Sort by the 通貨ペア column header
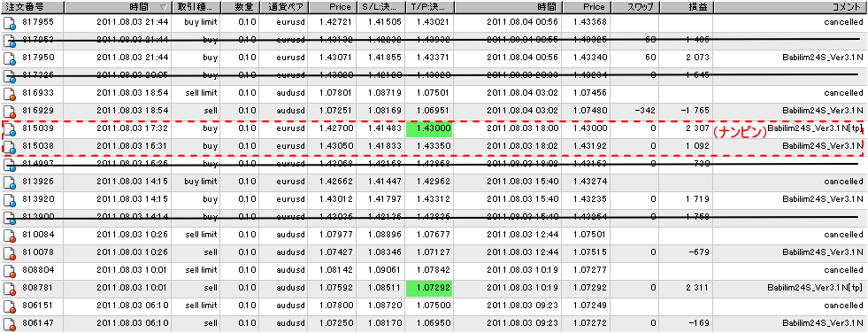Viewport: 868px width, 333px height. point(283,7)
